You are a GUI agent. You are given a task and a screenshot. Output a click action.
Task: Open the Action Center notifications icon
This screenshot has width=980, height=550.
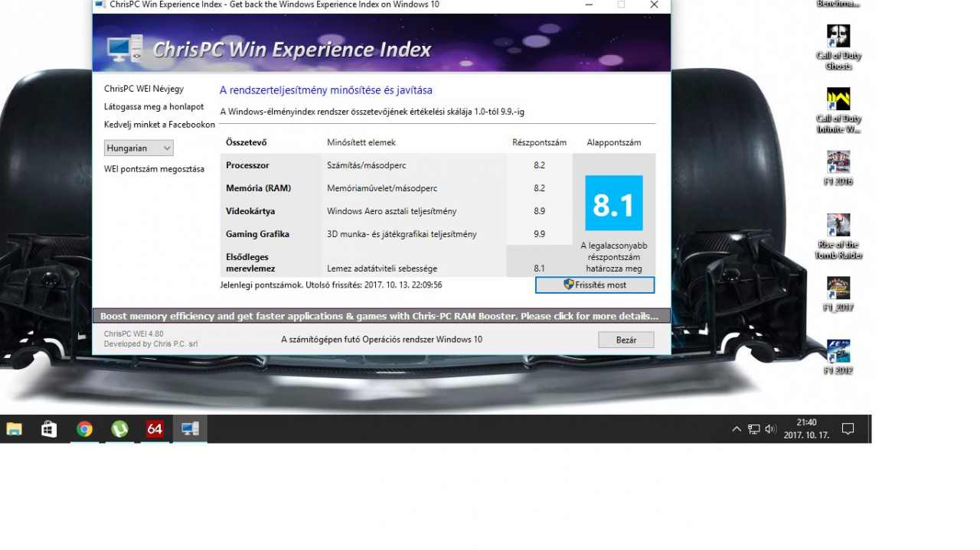point(848,429)
